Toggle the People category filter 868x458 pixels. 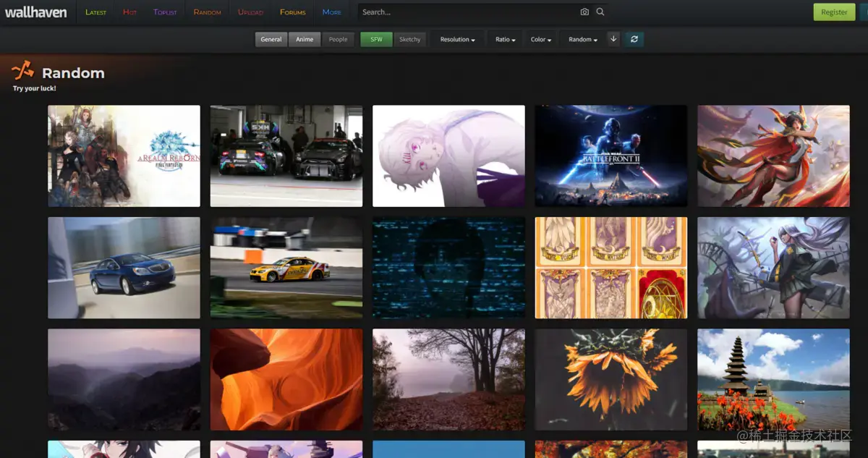coord(338,40)
